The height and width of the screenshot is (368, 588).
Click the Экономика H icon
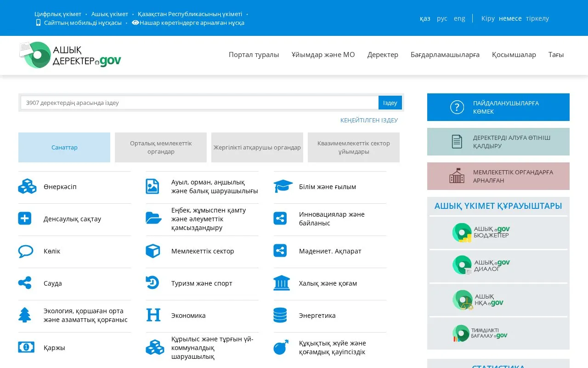tap(153, 315)
